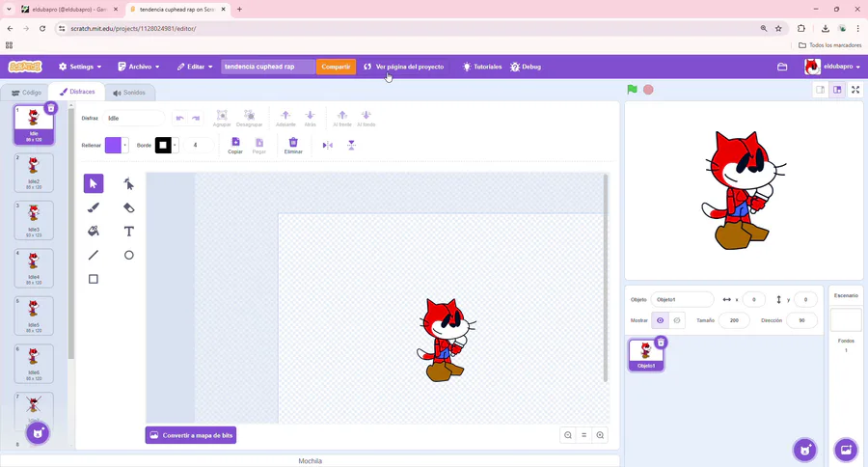Start project with green flag
The image size is (868, 467).
pos(632,89)
